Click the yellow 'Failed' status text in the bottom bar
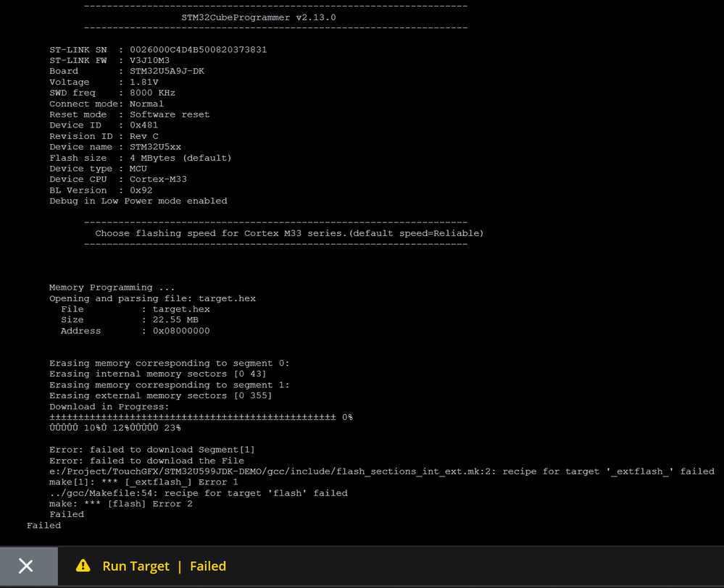Screen dimensions: 724x588 tap(208, 566)
